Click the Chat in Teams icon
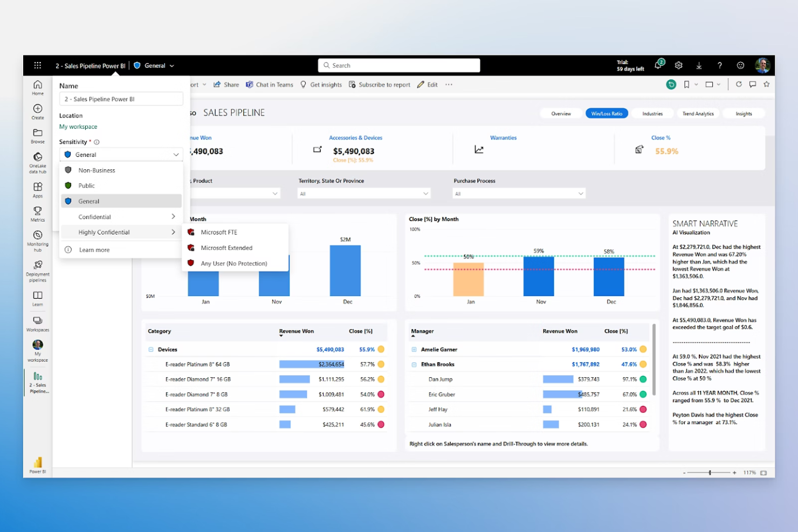 (250, 85)
